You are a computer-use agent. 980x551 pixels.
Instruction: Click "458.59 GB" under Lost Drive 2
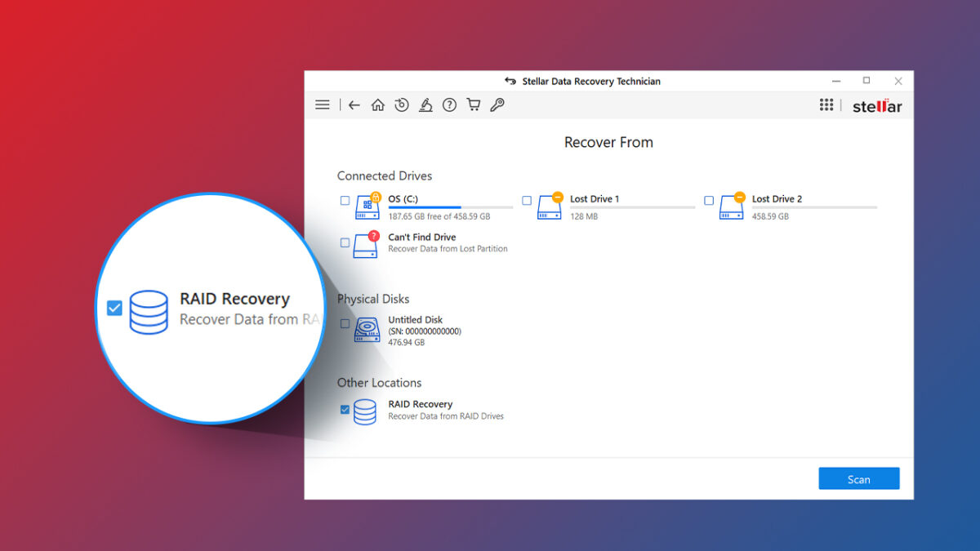[770, 217]
